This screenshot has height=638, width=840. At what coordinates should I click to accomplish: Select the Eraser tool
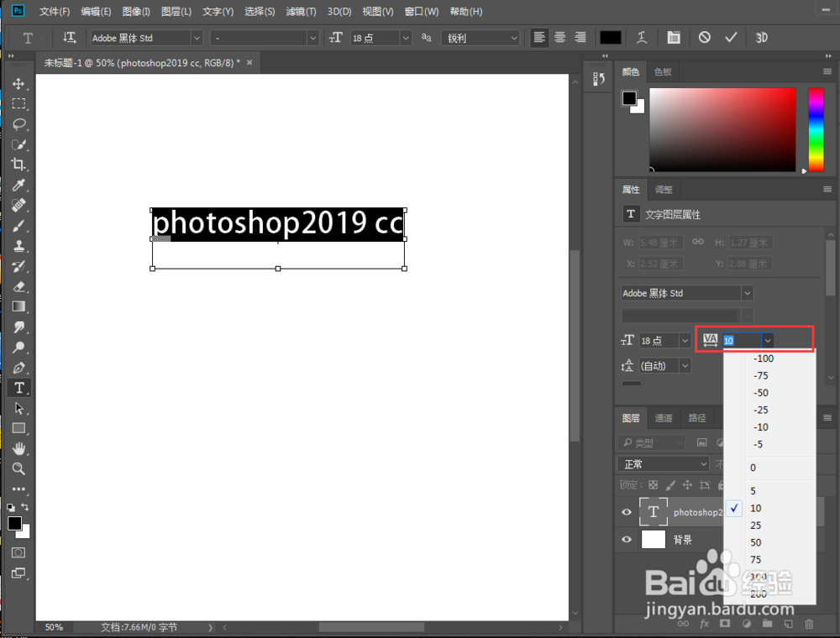coord(18,287)
